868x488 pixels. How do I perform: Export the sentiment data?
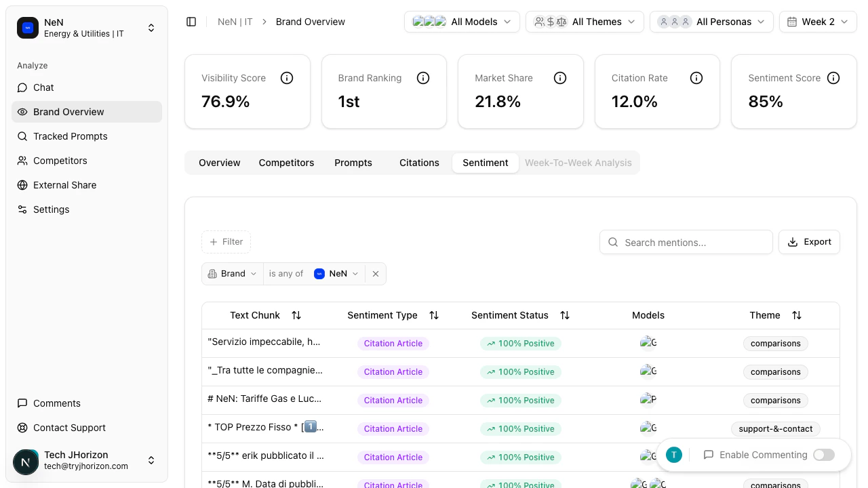pos(809,242)
